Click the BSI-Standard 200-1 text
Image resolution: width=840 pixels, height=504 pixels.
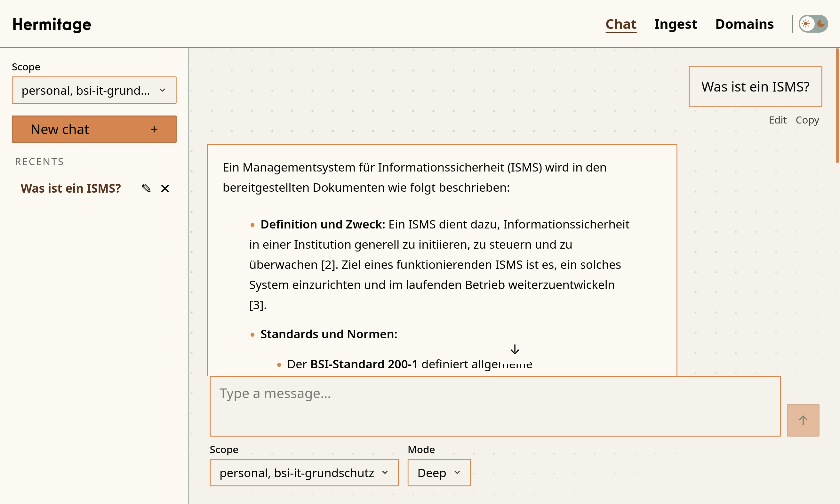364,364
